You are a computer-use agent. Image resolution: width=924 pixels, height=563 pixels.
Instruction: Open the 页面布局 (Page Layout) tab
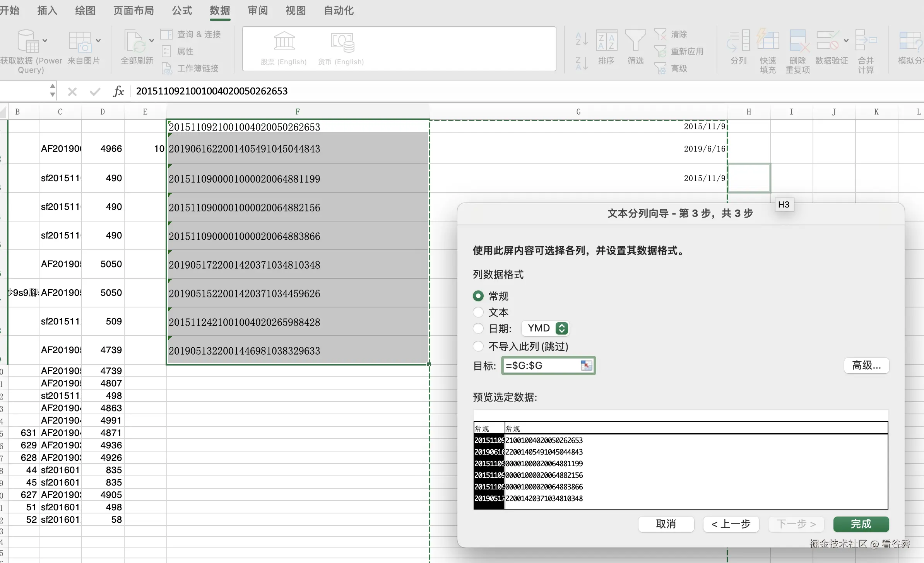click(133, 10)
